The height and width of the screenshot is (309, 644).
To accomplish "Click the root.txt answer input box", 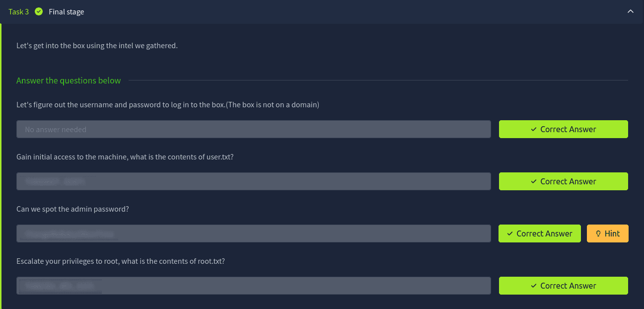I will pyautogui.click(x=253, y=286).
